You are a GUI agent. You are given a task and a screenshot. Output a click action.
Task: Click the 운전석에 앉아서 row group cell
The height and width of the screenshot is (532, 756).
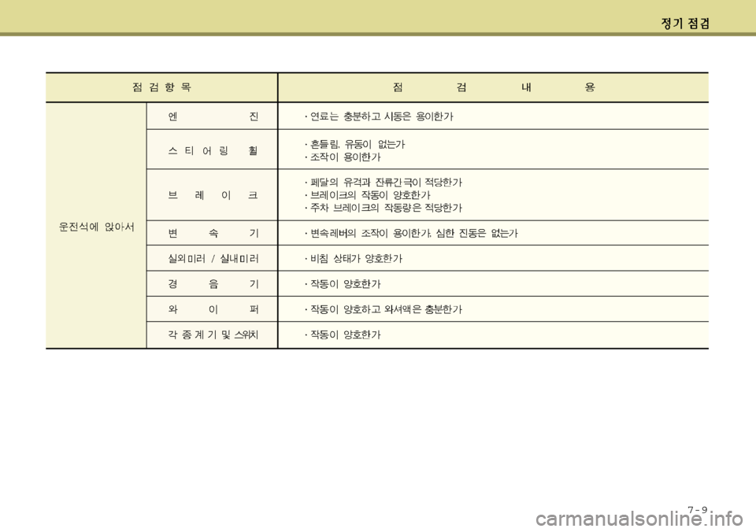click(x=96, y=227)
